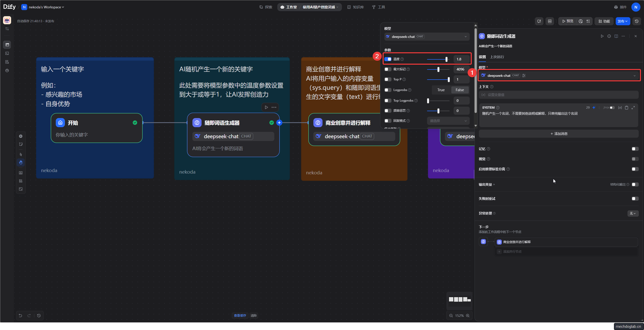Click the Top P slider handle

pos(449,80)
